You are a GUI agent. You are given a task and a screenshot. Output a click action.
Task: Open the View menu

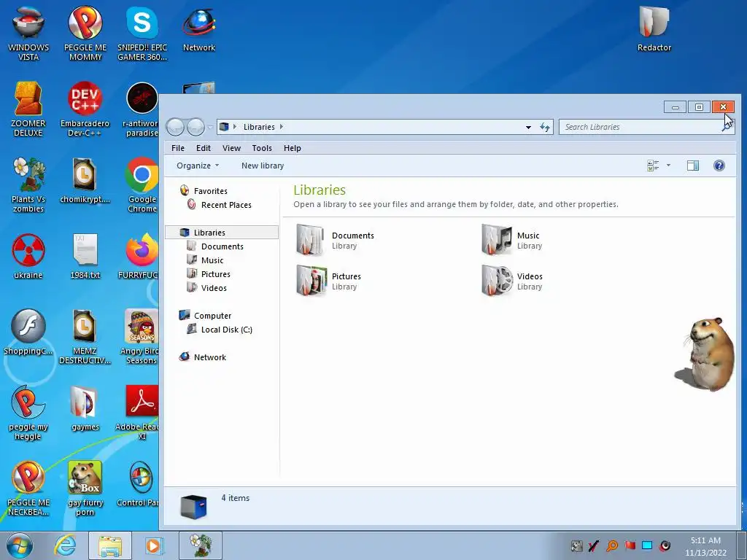pos(231,148)
